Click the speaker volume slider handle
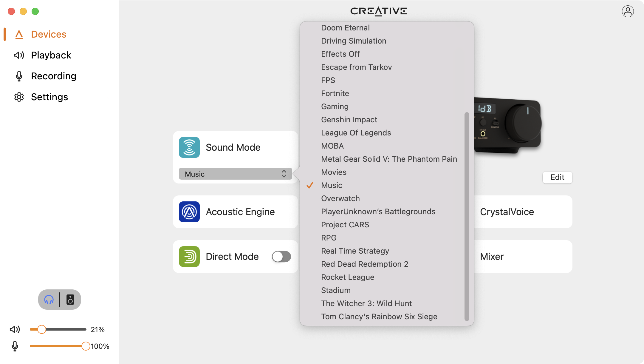Screen dimensions: 644x364 [42, 329]
